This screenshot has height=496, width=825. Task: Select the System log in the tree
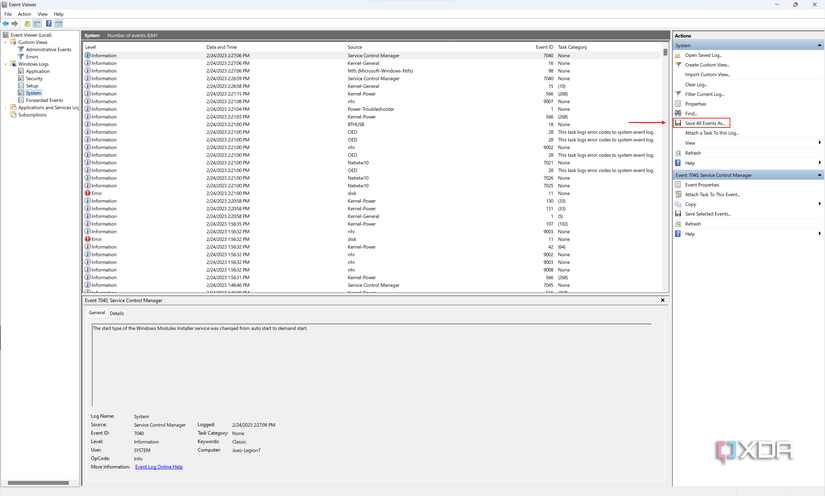click(33, 93)
